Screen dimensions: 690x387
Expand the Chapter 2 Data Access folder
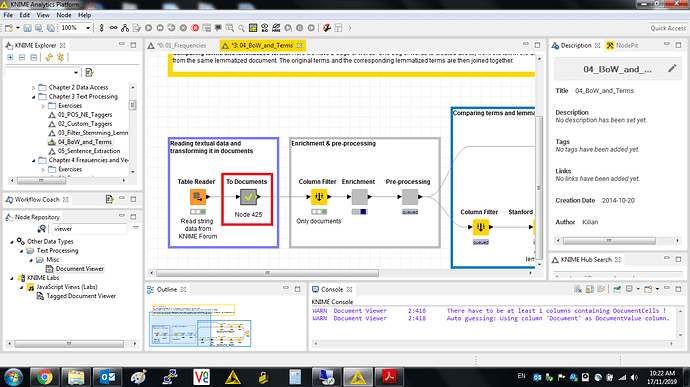pyautogui.click(x=33, y=88)
